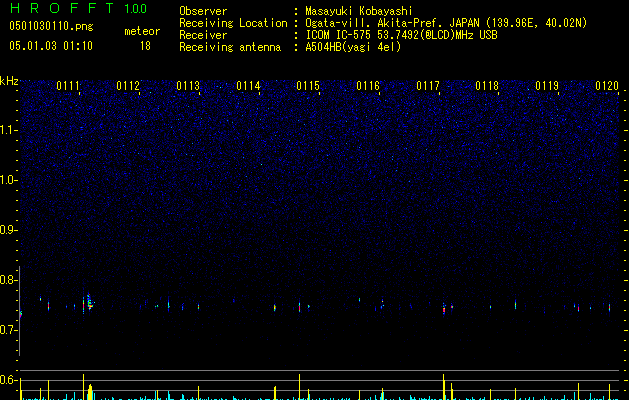The image size is (629, 400).
Task: Click the 'Observer' field label
Action: coord(203,11)
